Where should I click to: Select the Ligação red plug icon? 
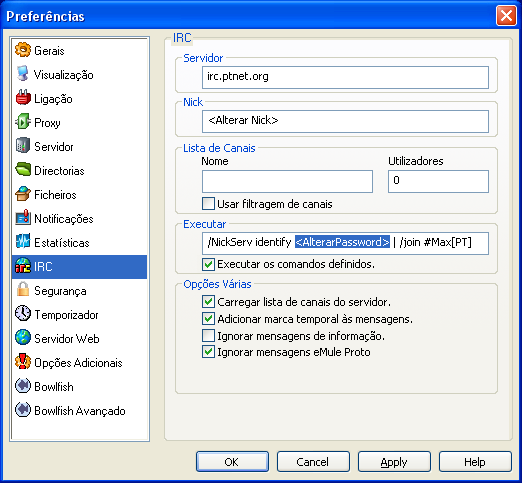click(x=23, y=98)
